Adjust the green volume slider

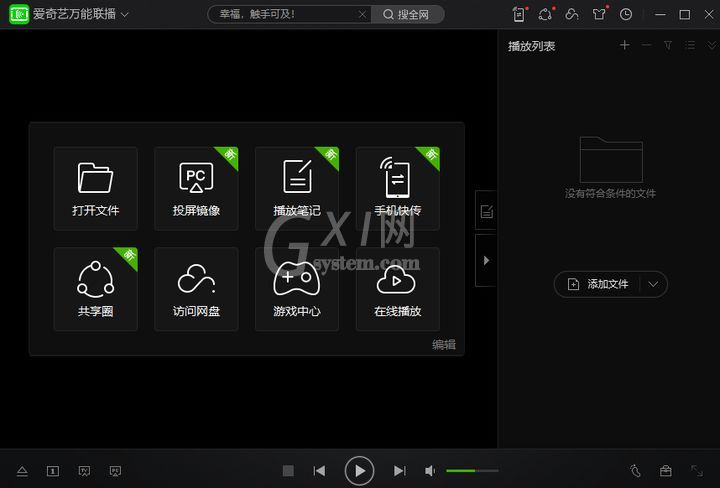472,471
